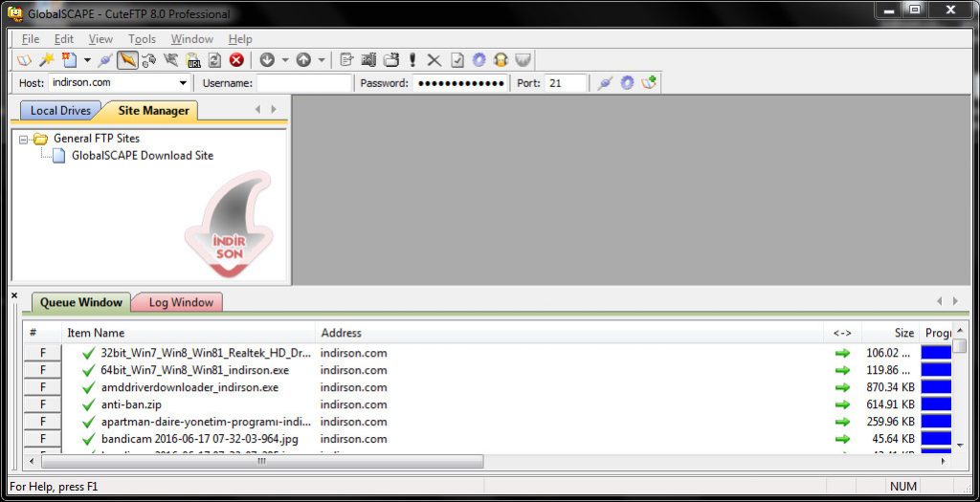Click progress bar of anti-ban.zip row

[936, 404]
